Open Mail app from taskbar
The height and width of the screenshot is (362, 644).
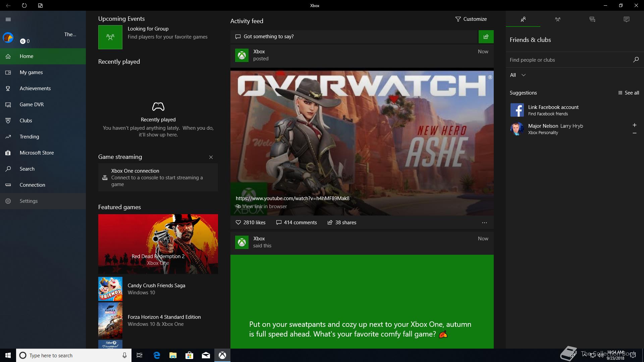click(x=206, y=355)
